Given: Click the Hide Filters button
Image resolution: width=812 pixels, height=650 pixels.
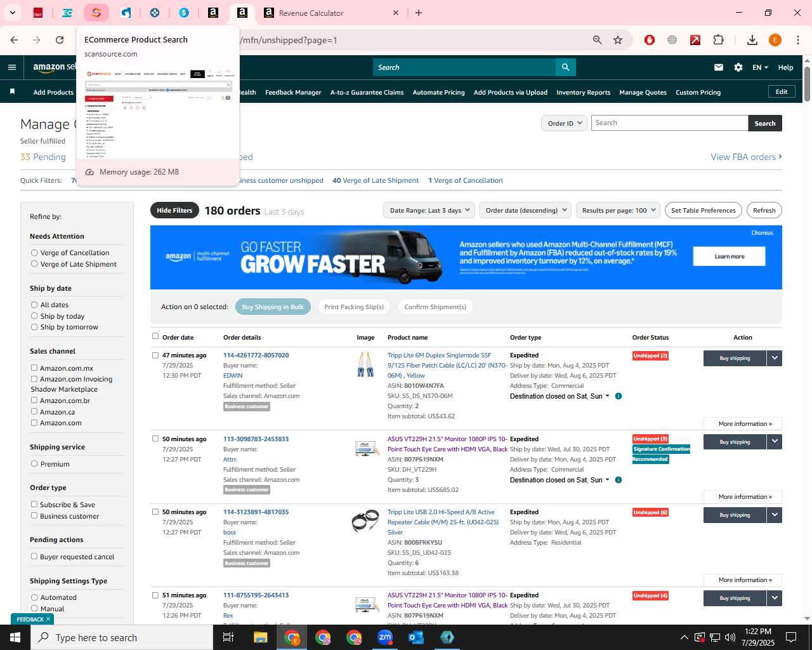Looking at the screenshot, I should tap(174, 210).
